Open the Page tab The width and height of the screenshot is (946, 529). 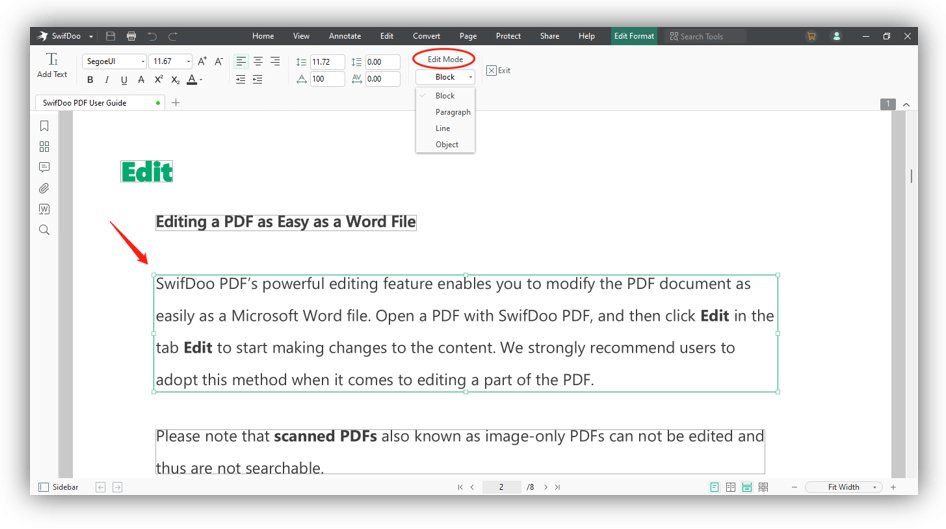tap(468, 36)
